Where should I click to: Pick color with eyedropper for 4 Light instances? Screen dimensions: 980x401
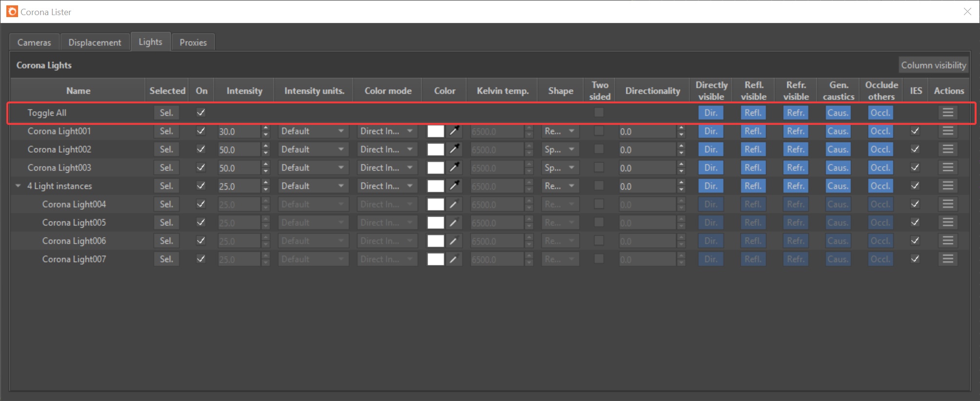454,186
